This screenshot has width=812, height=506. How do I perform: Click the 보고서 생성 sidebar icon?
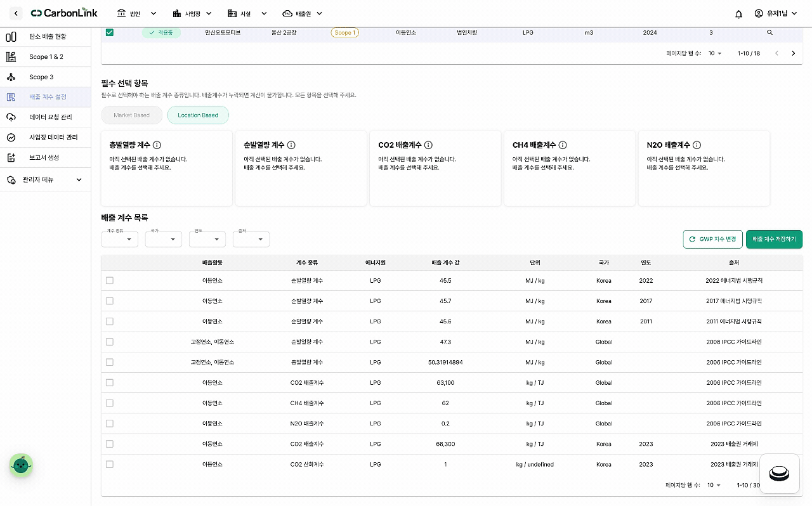11,157
